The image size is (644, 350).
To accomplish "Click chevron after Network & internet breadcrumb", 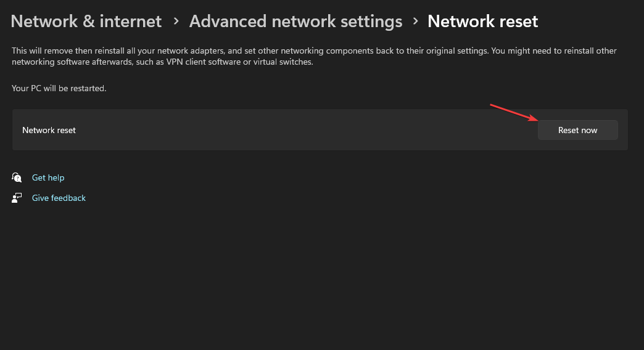I will tap(176, 21).
